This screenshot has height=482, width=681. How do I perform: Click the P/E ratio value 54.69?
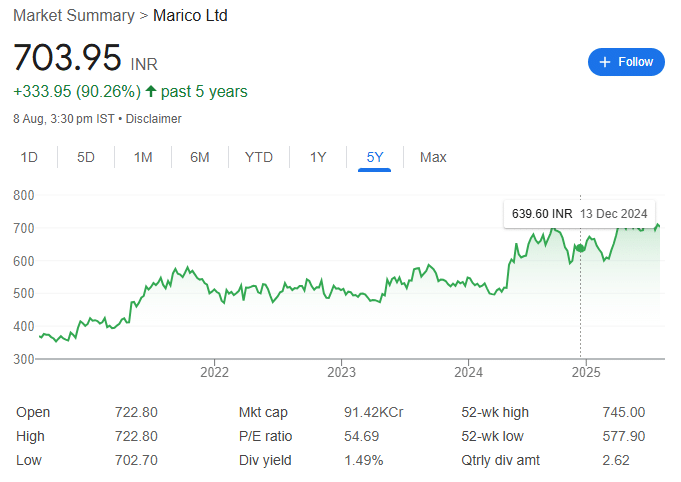[361, 436]
